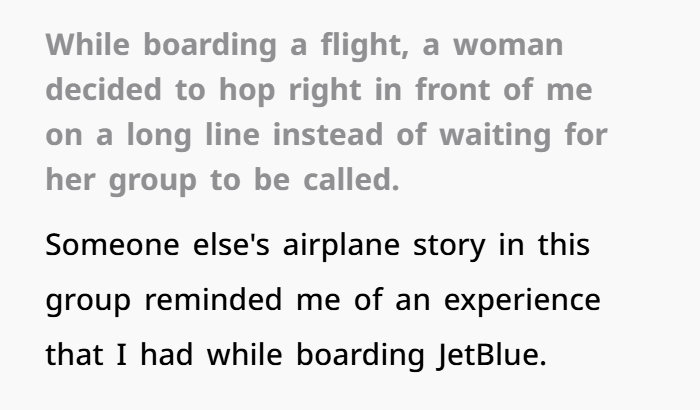Image resolution: width=700 pixels, height=410 pixels.
Task: Click "group" in the black body text
Action: [x=88, y=302]
